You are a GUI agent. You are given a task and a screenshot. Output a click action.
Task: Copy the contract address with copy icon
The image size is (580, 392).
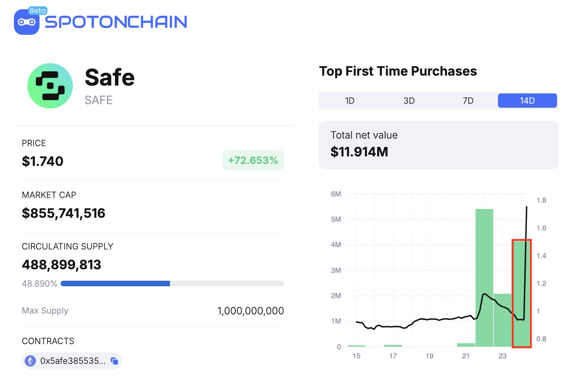click(x=114, y=361)
